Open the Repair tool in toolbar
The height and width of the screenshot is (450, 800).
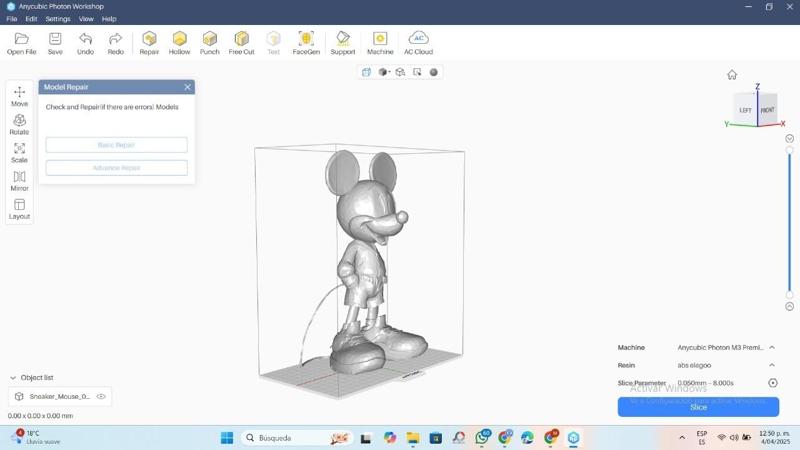[x=149, y=43]
